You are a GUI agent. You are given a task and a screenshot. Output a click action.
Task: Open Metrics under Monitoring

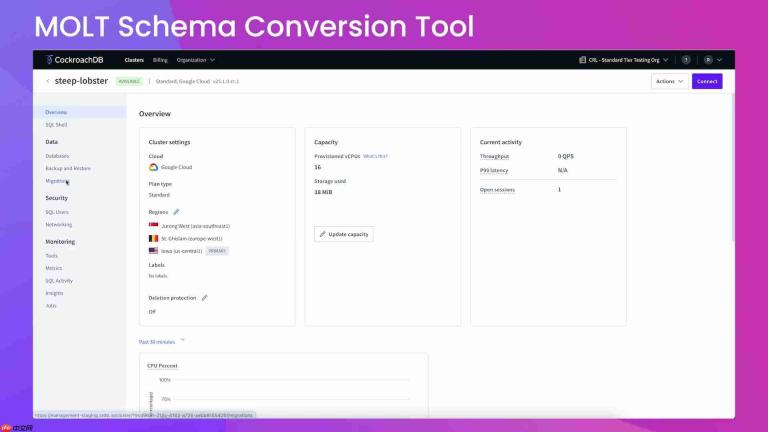pyautogui.click(x=54, y=268)
